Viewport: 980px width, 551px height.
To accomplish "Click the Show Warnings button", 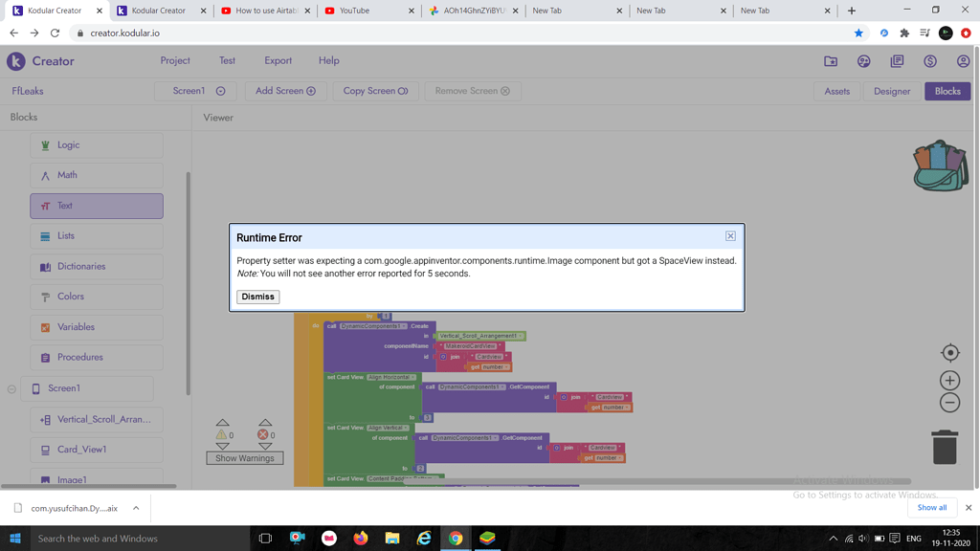I will pos(244,458).
